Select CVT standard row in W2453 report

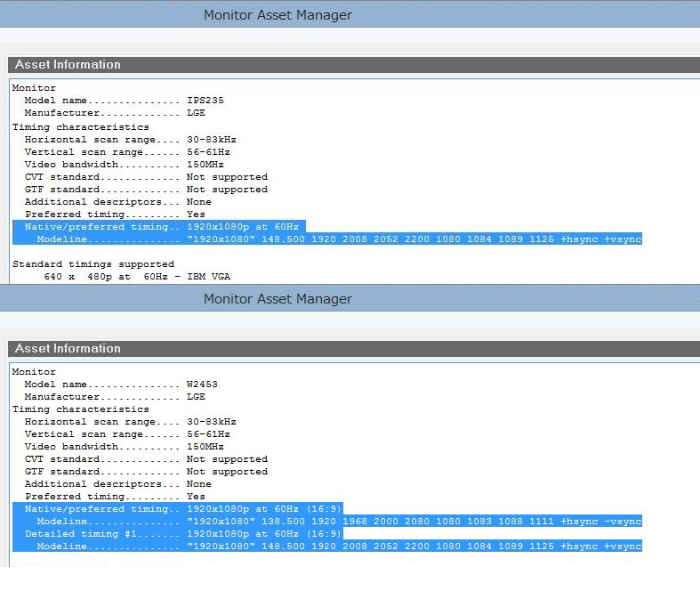click(x=146, y=459)
